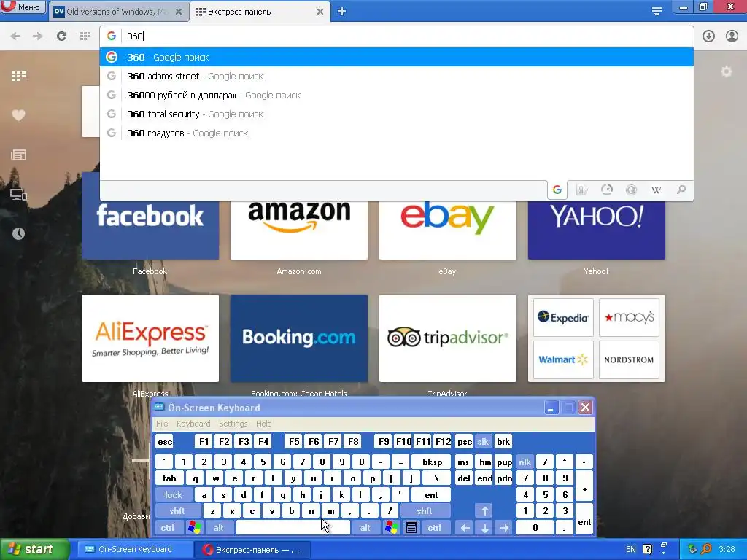The width and height of the screenshot is (747, 560).
Task: Click the esc key on On-Screen Keyboard
Action: coord(165,442)
